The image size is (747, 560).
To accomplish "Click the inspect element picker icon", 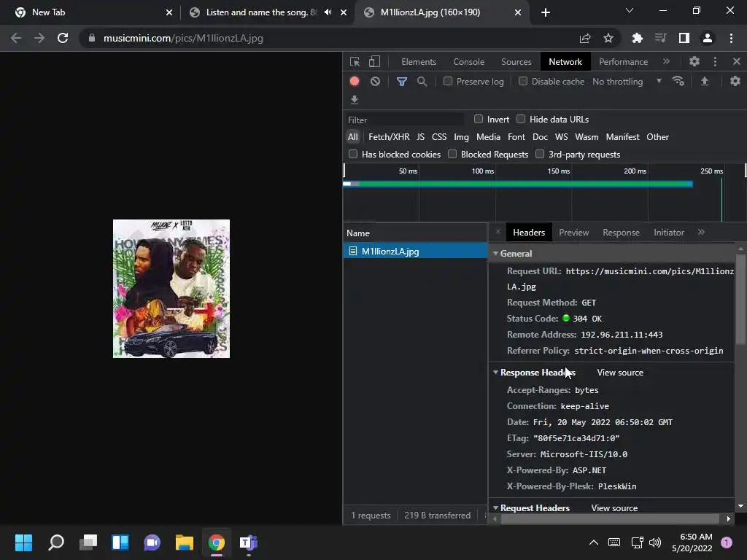I will click(355, 61).
